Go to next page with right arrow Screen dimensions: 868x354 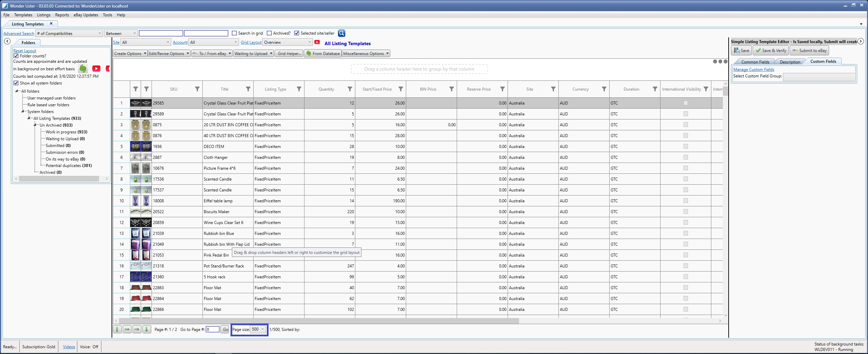(x=137, y=329)
